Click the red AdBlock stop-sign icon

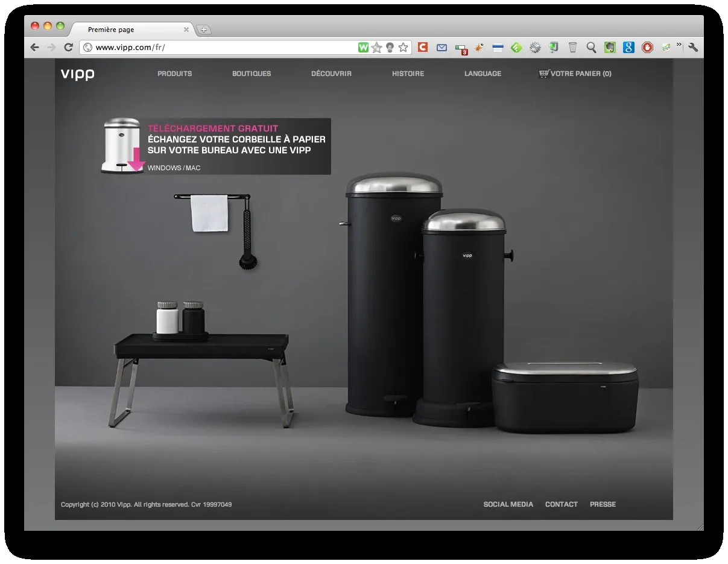tap(647, 48)
